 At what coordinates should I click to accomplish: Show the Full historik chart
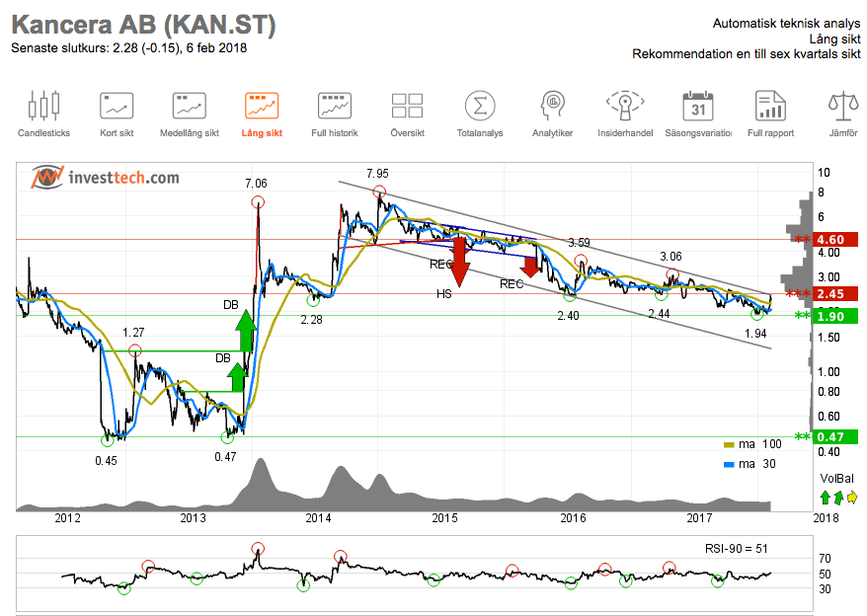pyautogui.click(x=335, y=114)
